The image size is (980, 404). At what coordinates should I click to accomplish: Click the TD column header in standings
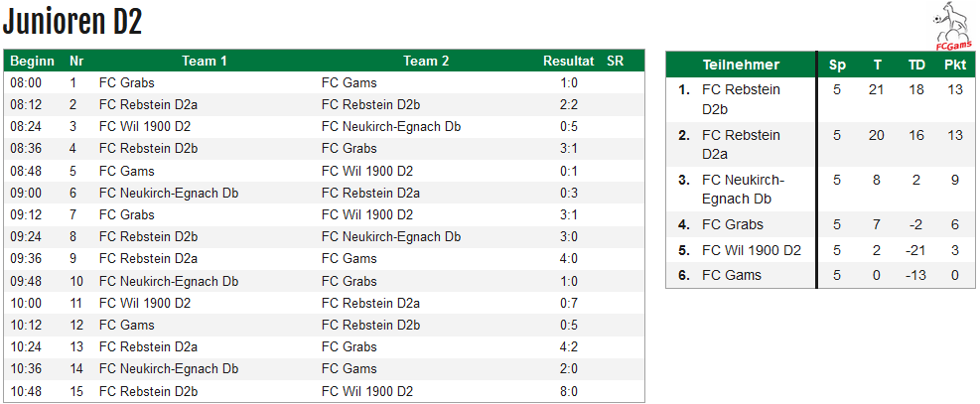point(916,65)
